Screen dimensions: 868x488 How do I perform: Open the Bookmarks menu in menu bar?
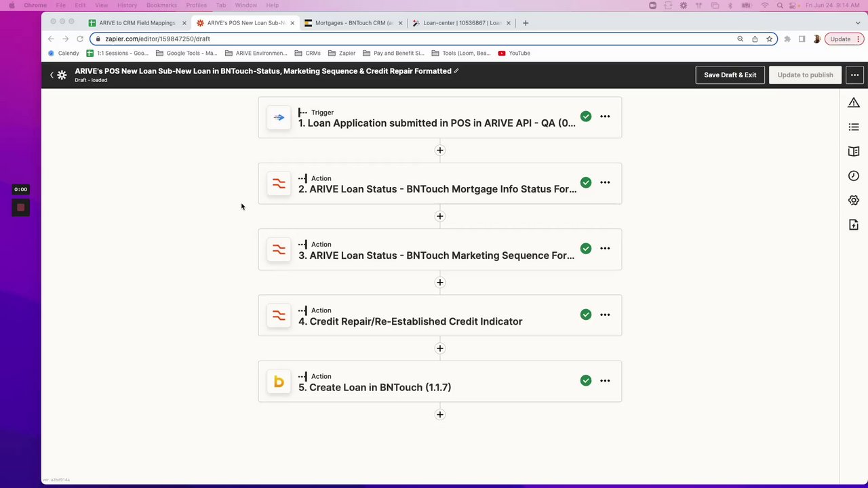tap(161, 5)
